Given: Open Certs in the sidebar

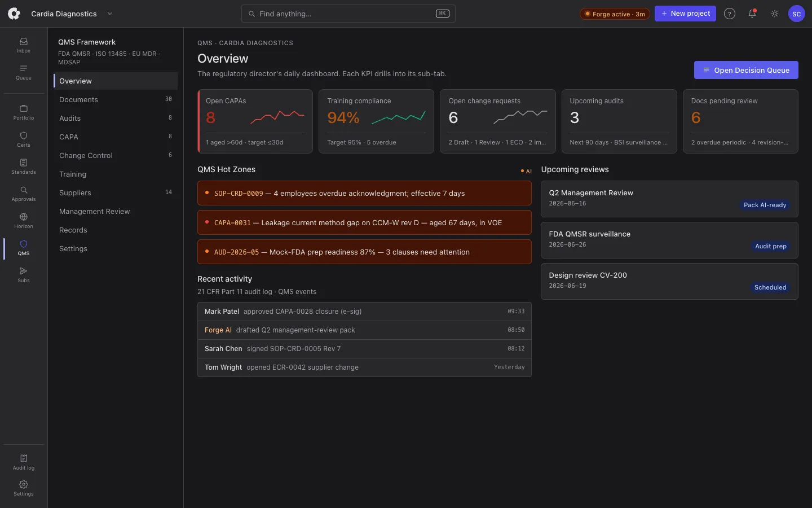Looking at the screenshot, I should (24, 139).
